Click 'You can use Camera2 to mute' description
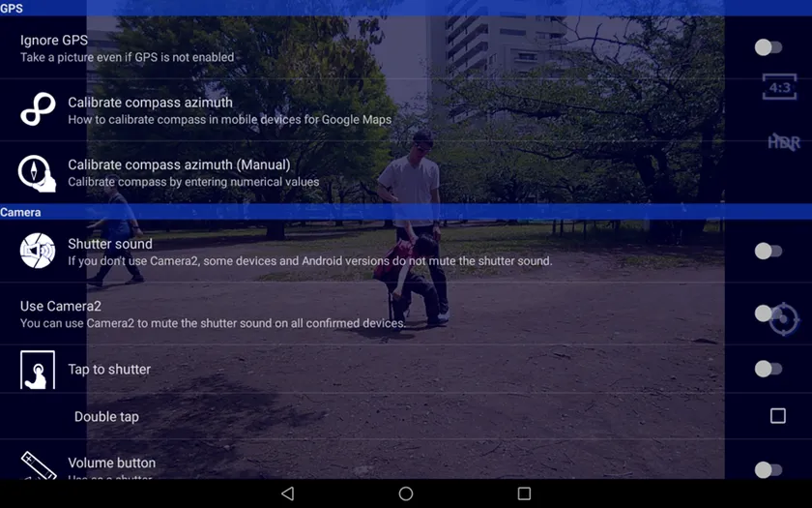Screen dimensions: 812x508 pos(213,323)
